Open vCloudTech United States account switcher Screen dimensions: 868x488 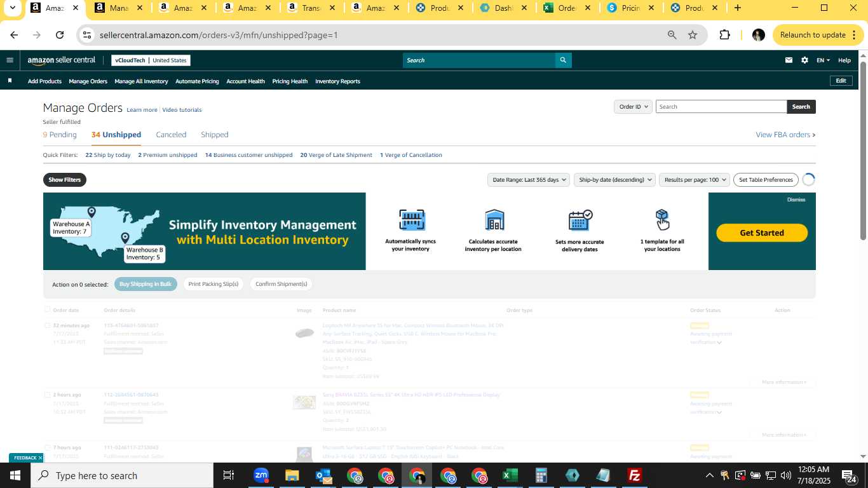(x=151, y=60)
